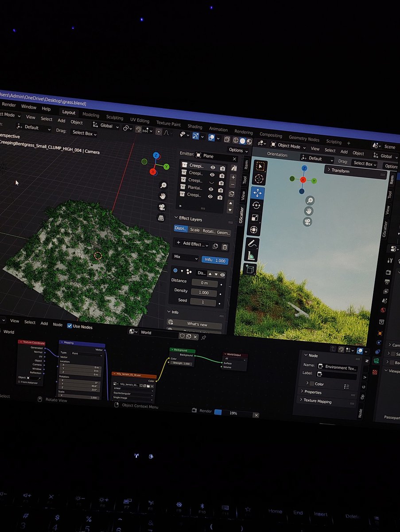Toggle proportional editing button in left header
Viewport: 400px width, 532px height.
click(x=158, y=131)
